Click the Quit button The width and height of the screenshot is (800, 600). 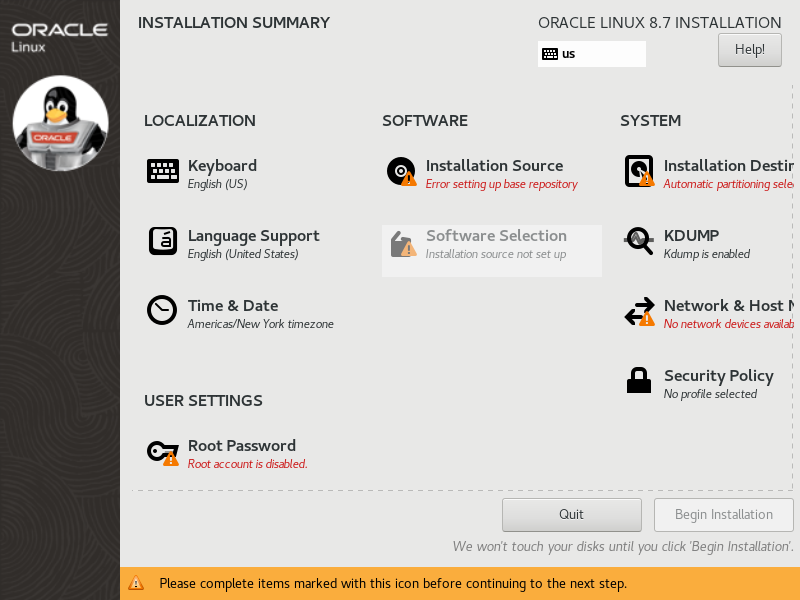pos(571,514)
